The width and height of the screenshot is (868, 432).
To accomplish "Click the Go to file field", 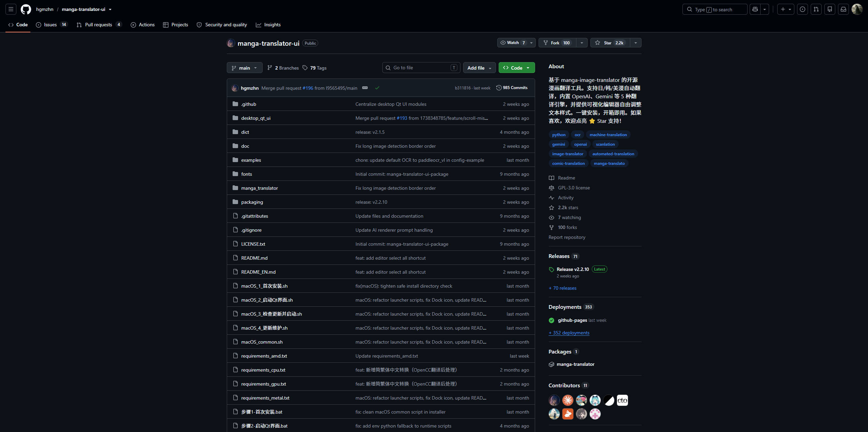I will pyautogui.click(x=421, y=68).
